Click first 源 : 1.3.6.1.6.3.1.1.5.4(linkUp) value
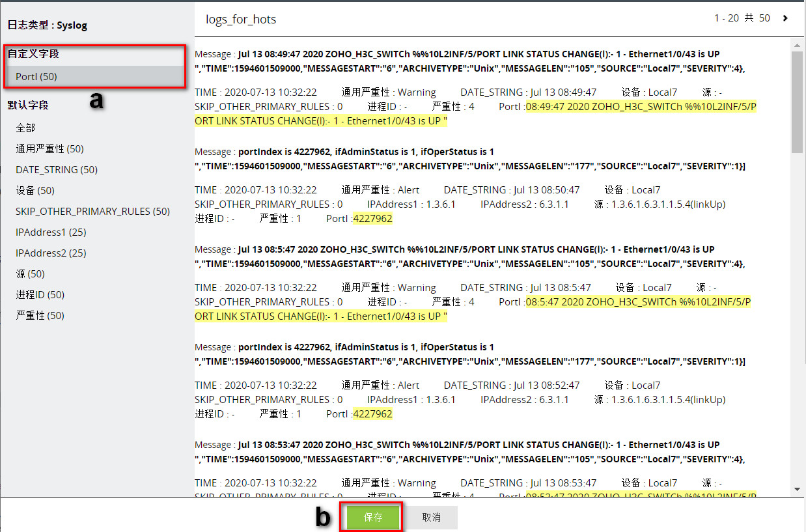The width and height of the screenshot is (806, 532). 660,204
